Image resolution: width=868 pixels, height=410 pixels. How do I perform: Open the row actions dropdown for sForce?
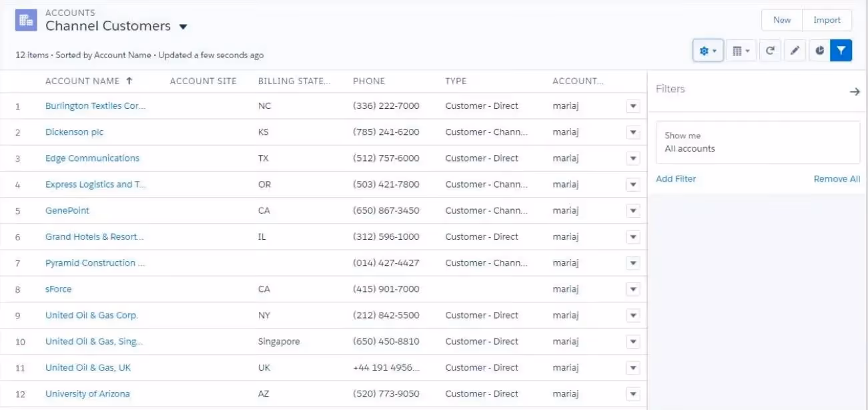[x=632, y=288]
